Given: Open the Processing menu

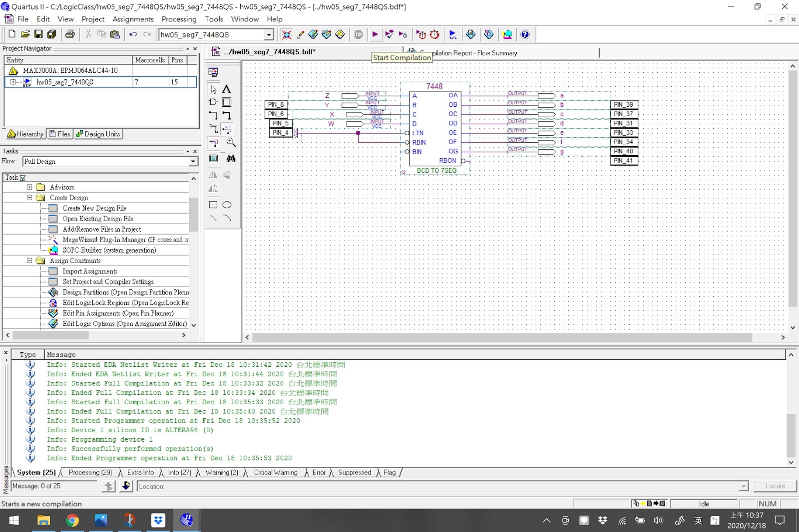Looking at the screenshot, I should tap(179, 19).
